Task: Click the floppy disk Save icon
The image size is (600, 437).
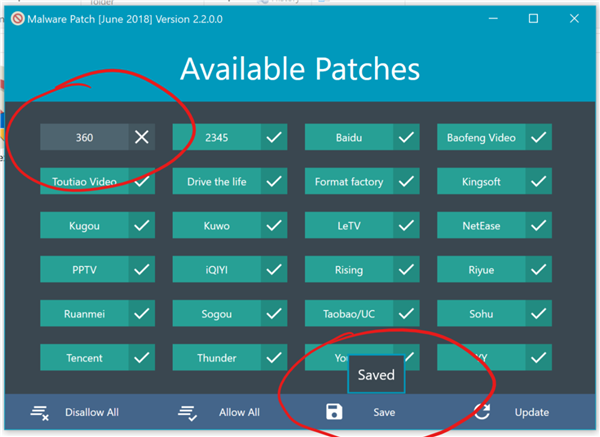Action: (334, 412)
